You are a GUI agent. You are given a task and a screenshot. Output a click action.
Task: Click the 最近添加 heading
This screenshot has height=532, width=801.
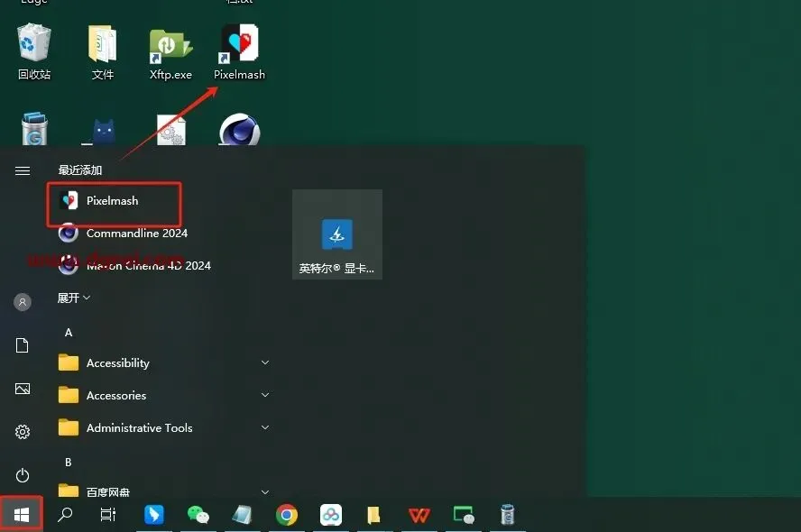pos(79,170)
